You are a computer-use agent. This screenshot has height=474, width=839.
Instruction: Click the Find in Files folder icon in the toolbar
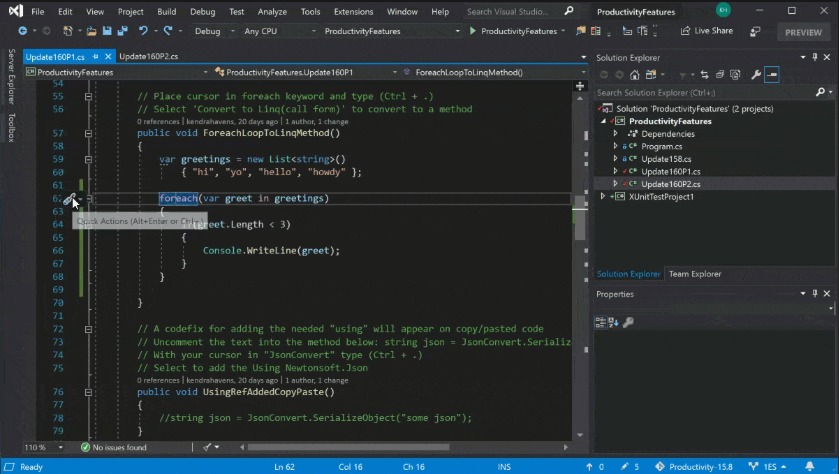(x=581, y=31)
